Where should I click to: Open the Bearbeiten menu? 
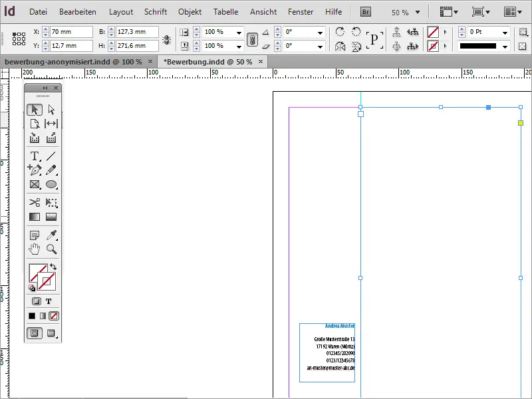pyautogui.click(x=78, y=12)
